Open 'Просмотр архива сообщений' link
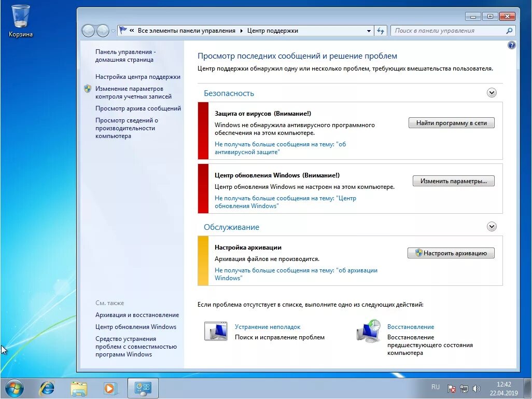532x399 pixels. pos(138,108)
